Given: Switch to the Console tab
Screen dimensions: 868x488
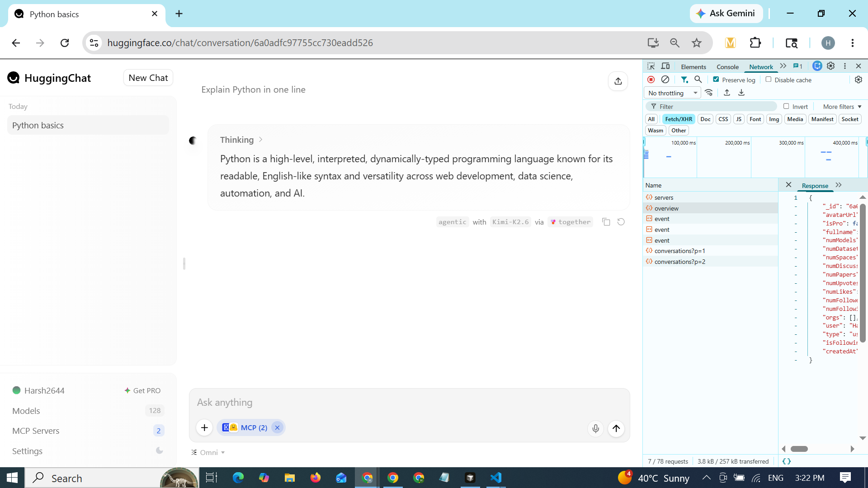Looking at the screenshot, I should click(x=727, y=66).
